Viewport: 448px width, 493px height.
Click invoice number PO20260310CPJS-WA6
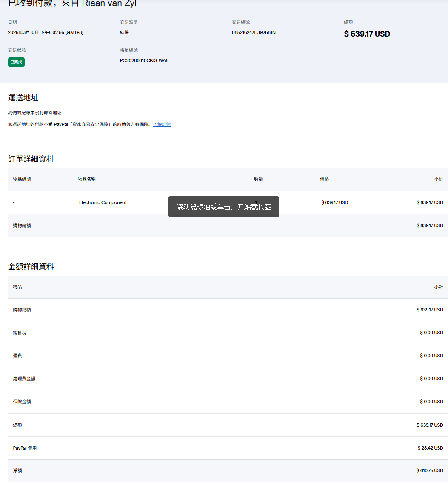(144, 60)
